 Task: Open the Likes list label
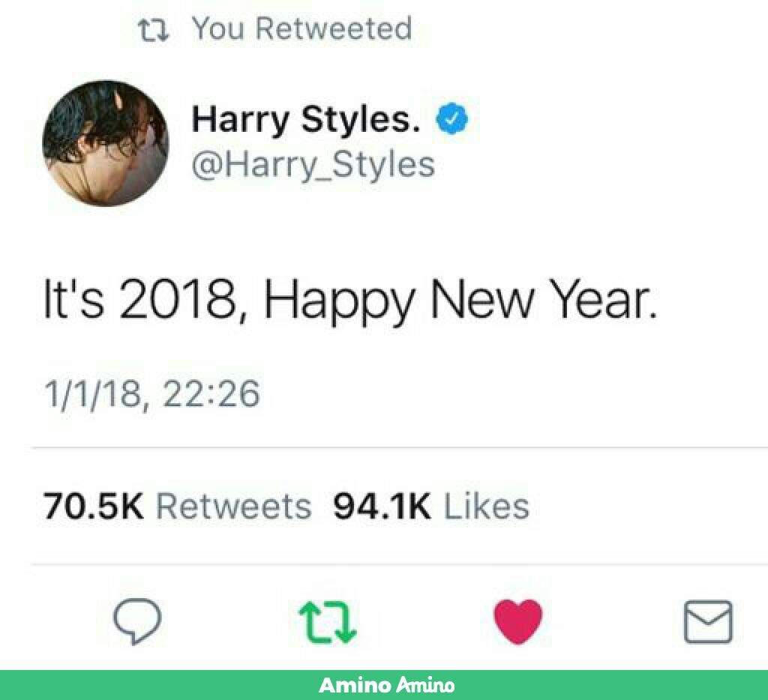tap(487, 506)
